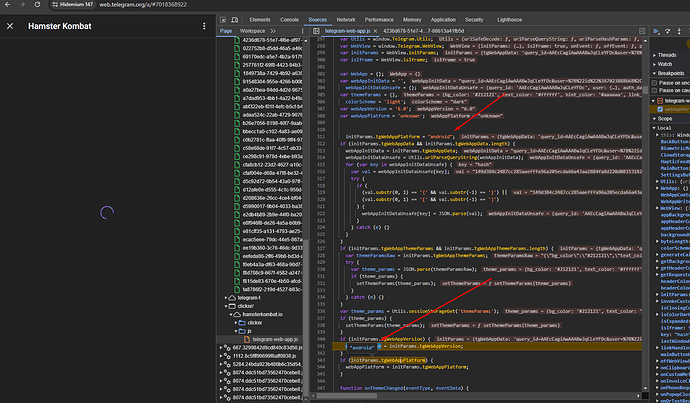The width and height of the screenshot is (690, 403).
Task: Click the web.telegram.org address bar
Action: [x=143, y=4]
